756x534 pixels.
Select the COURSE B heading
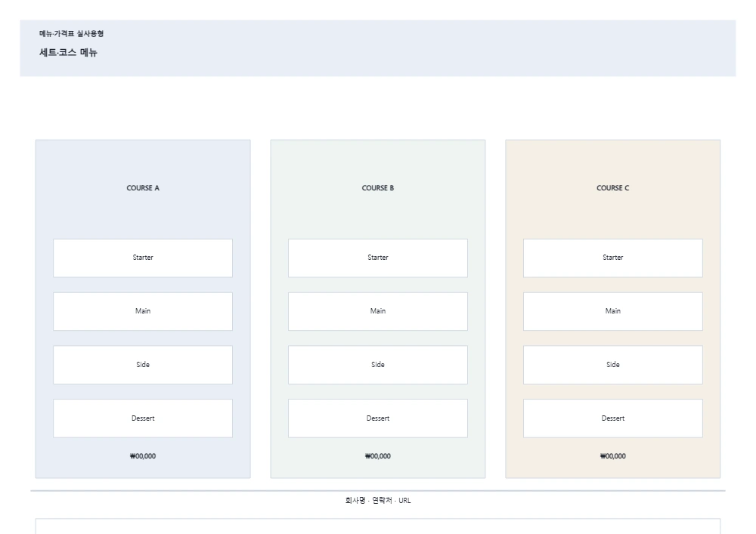378,188
